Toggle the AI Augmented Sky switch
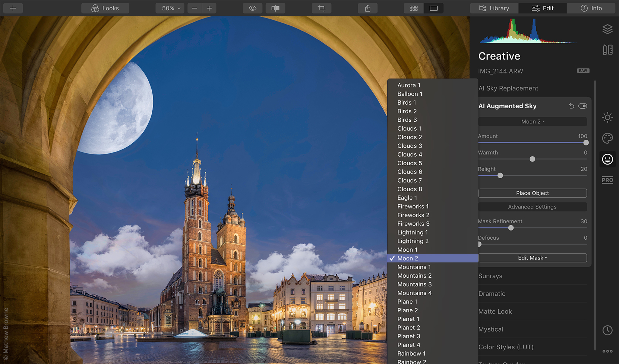The height and width of the screenshot is (364, 619). 582,106
